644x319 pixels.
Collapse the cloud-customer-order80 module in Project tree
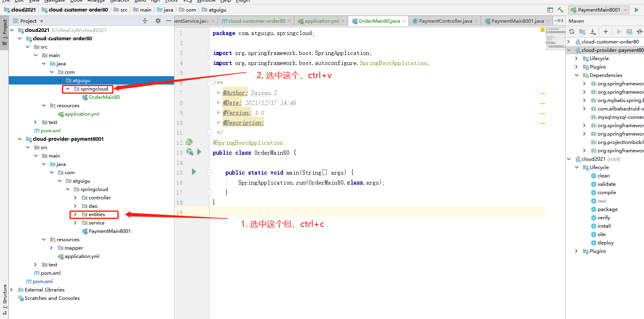[20, 38]
